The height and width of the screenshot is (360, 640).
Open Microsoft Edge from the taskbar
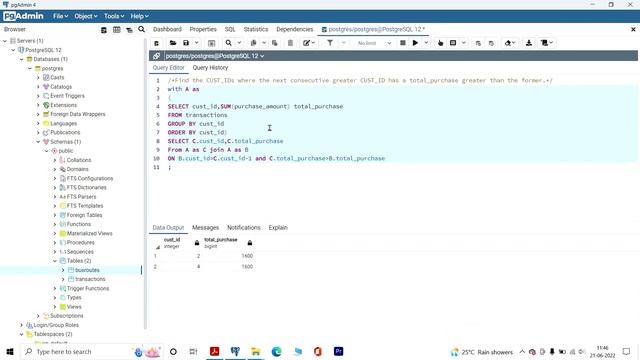276,351
